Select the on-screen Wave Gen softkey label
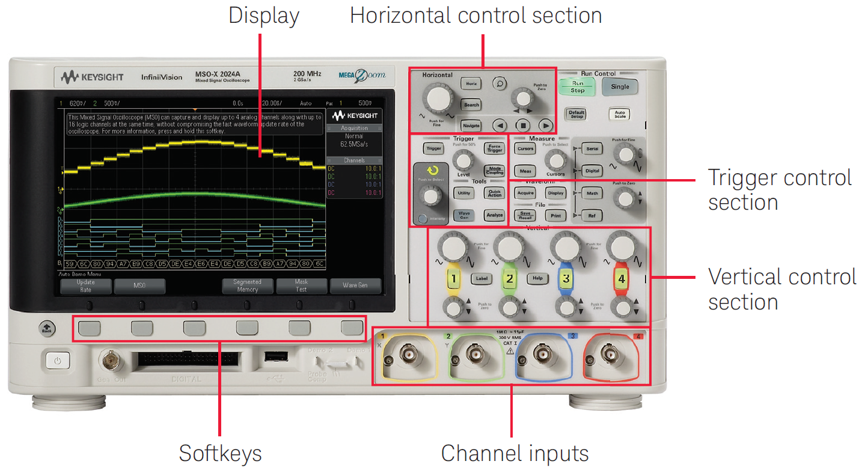This screenshot has height=470, width=868. tap(355, 285)
